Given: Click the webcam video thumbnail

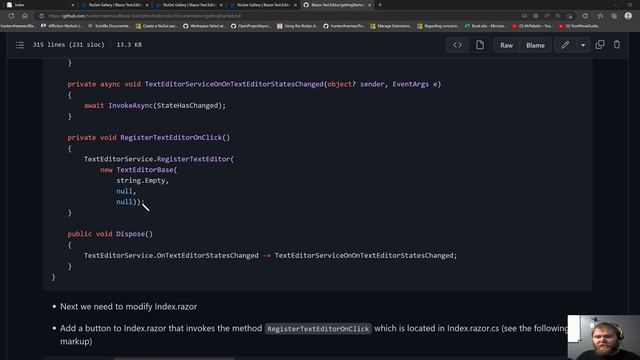Looking at the screenshot, I should click(604, 337).
